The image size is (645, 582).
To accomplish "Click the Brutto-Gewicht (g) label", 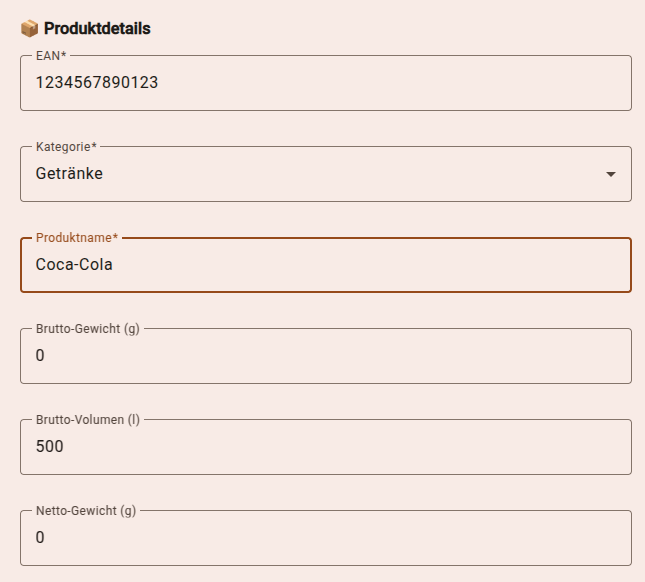I will (88, 329).
